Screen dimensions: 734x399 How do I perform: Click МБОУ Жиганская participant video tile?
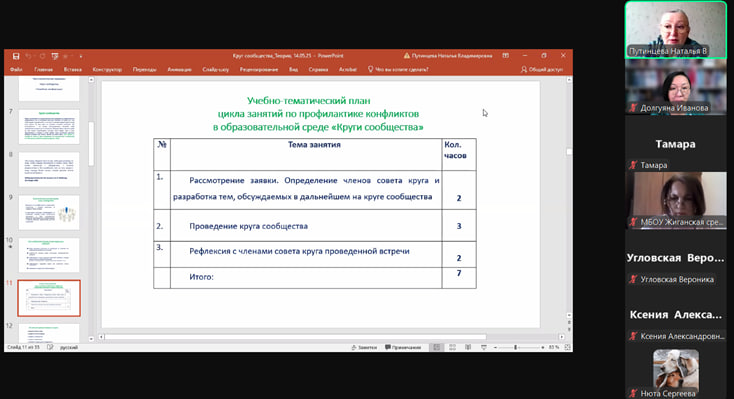[675, 200]
